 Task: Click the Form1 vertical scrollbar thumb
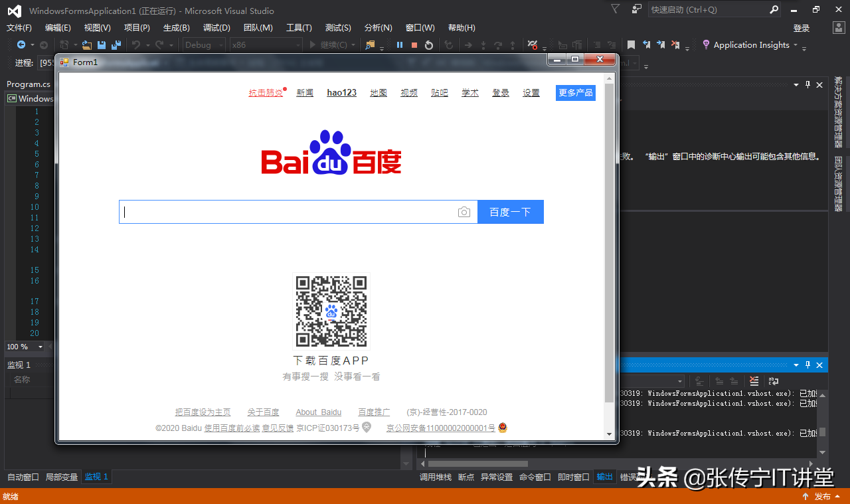pyautogui.click(x=610, y=242)
